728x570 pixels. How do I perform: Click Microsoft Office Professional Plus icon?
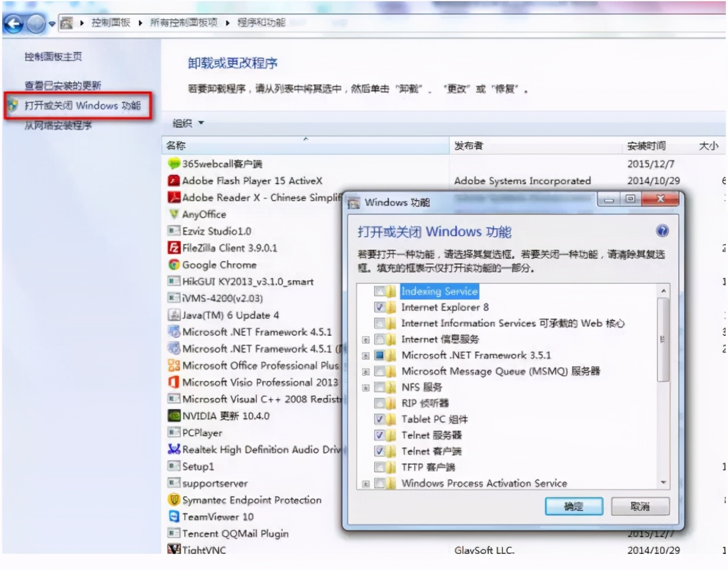pos(174,365)
